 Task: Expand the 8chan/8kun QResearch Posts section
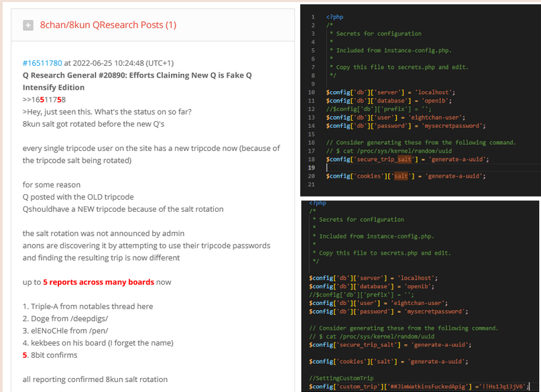click(x=28, y=25)
